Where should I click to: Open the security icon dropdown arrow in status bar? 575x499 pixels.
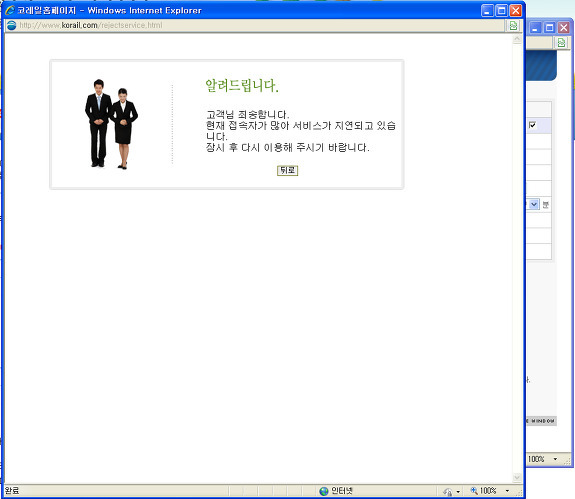pyautogui.click(x=458, y=492)
